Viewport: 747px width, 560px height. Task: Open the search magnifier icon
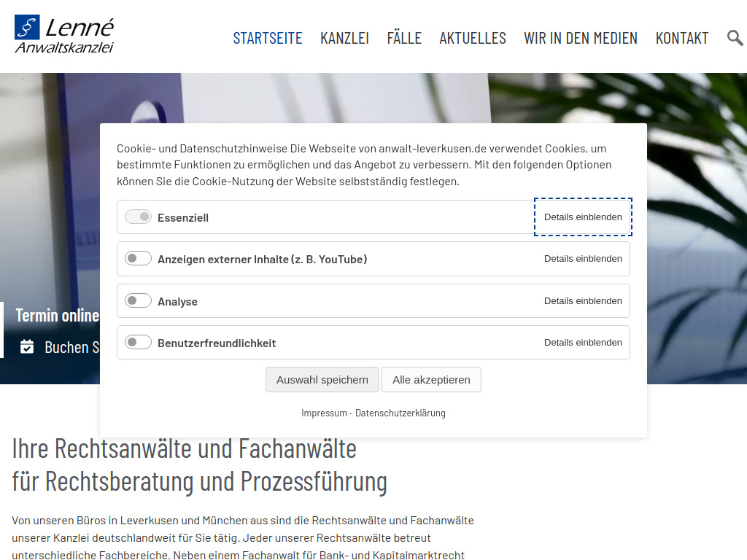735,37
